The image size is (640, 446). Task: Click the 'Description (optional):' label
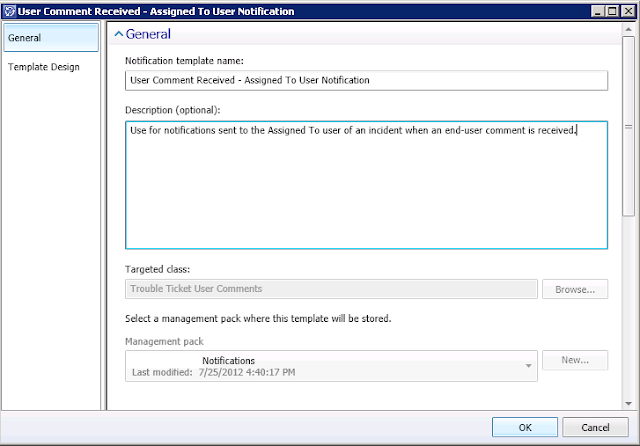click(x=173, y=110)
